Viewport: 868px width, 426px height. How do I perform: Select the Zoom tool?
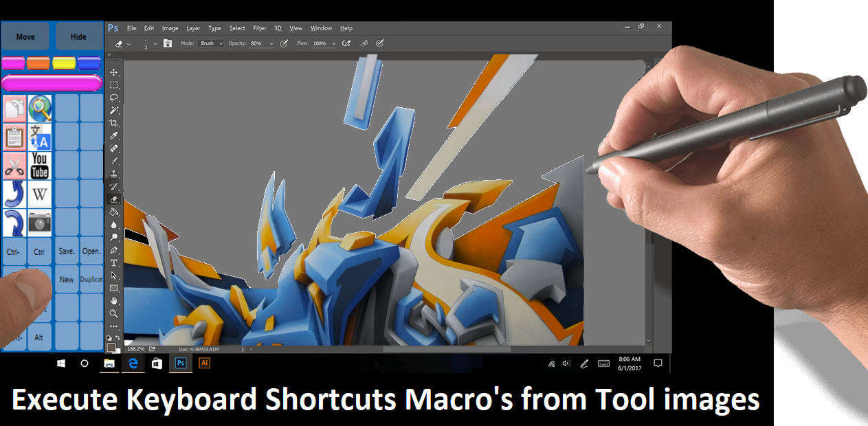click(114, 313)
